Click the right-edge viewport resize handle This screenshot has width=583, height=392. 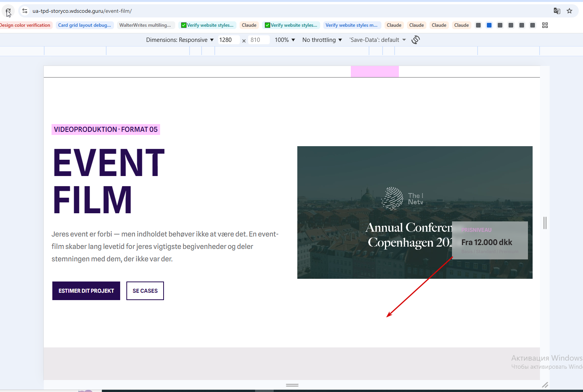tap(545, 223)
